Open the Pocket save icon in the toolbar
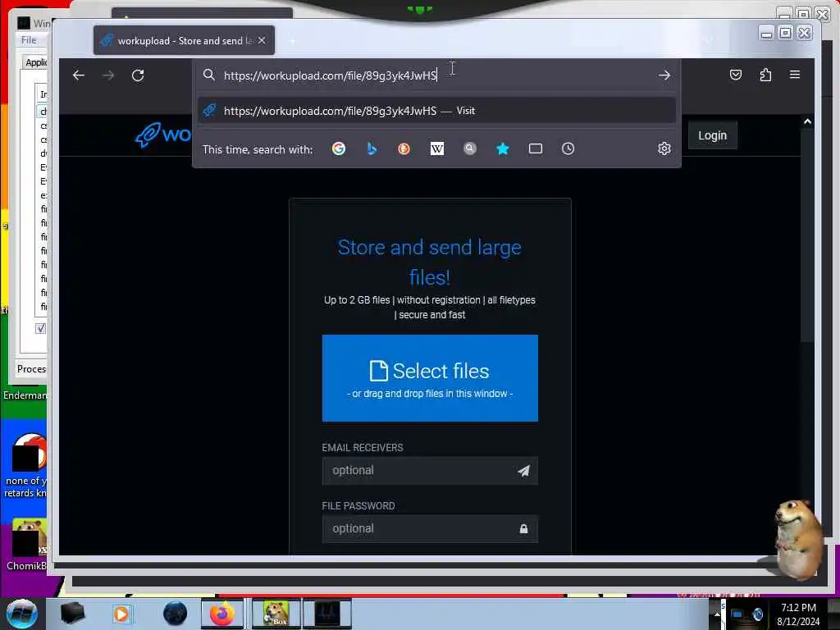This screenshot has width=840, height=630. (x=736, y=75)
